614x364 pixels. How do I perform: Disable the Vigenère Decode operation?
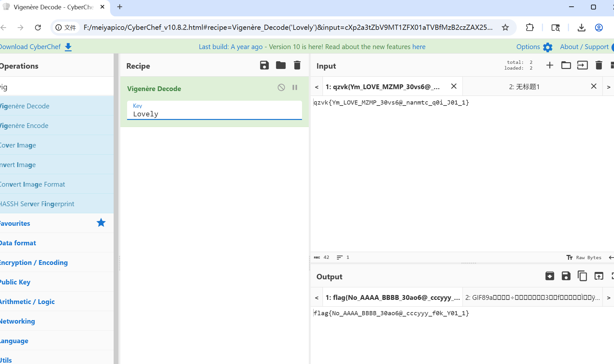click(281, 87)
